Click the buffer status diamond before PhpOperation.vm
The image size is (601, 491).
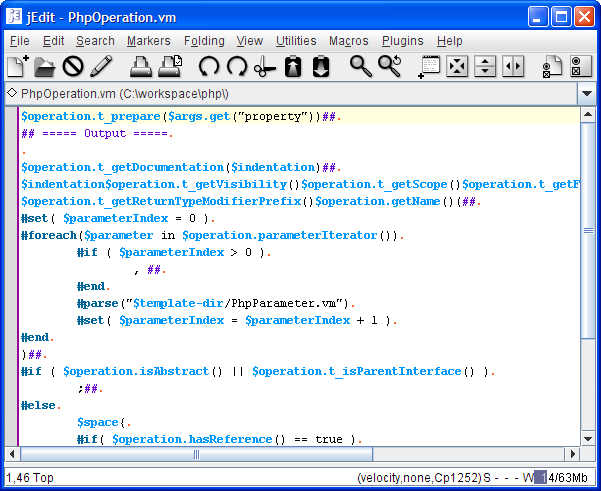(12, 93)
